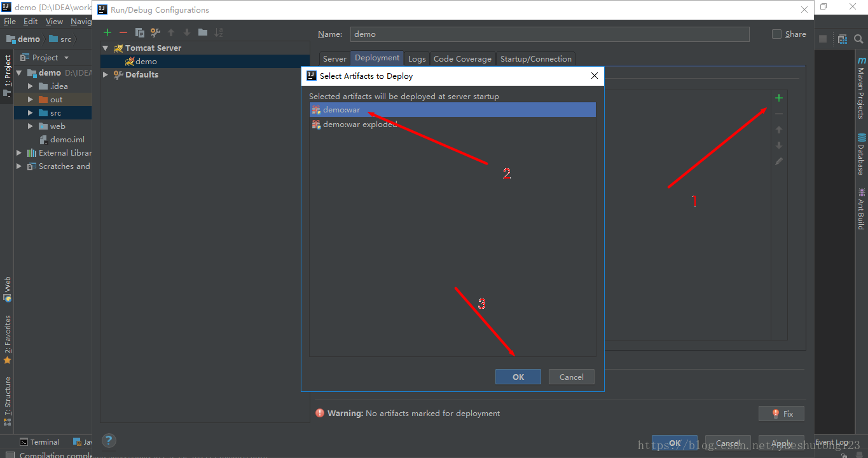The image size is (868, 458).
Task: Click the Name field containing demo
Action: pyautogui.click(x=550, y=34)
